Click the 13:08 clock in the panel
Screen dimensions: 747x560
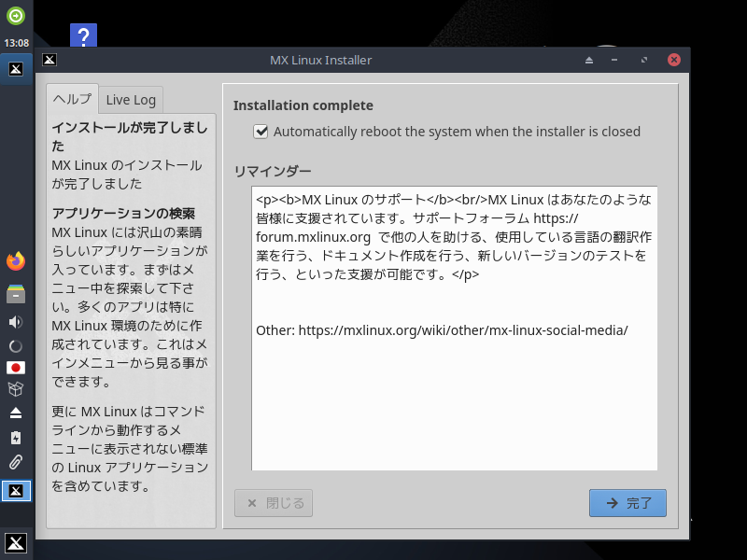[16, 43]
